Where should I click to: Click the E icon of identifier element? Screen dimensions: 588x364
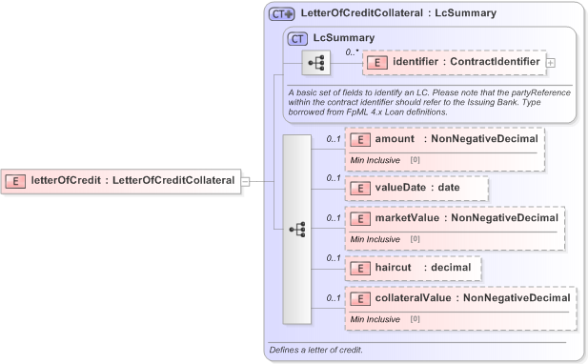(x=377, y=63)
